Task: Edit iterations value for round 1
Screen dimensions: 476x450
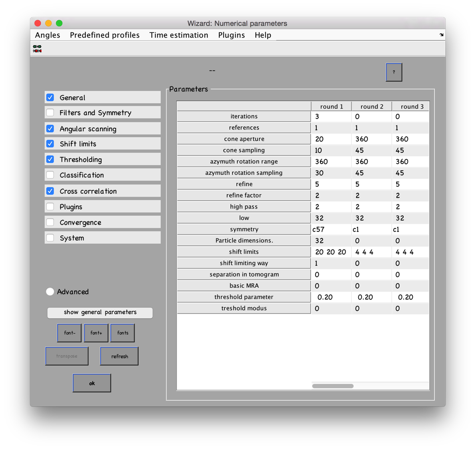Action: (x=331, y=116)
